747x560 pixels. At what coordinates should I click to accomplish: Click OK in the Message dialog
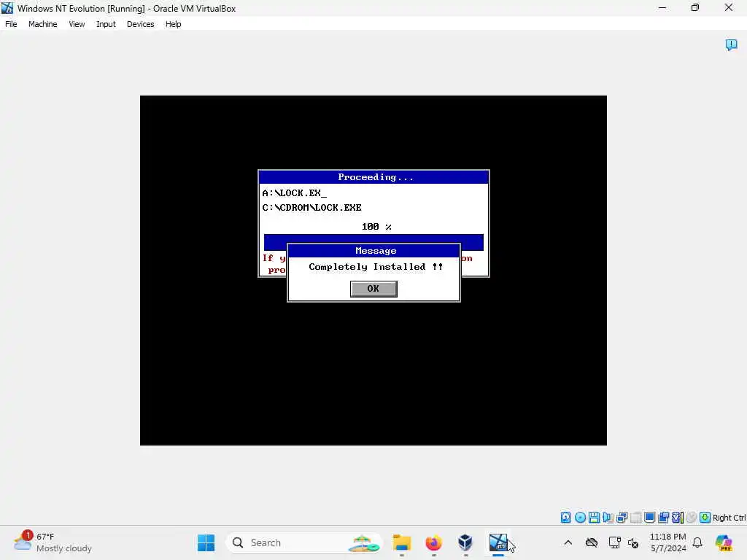[x=373, y=289]
